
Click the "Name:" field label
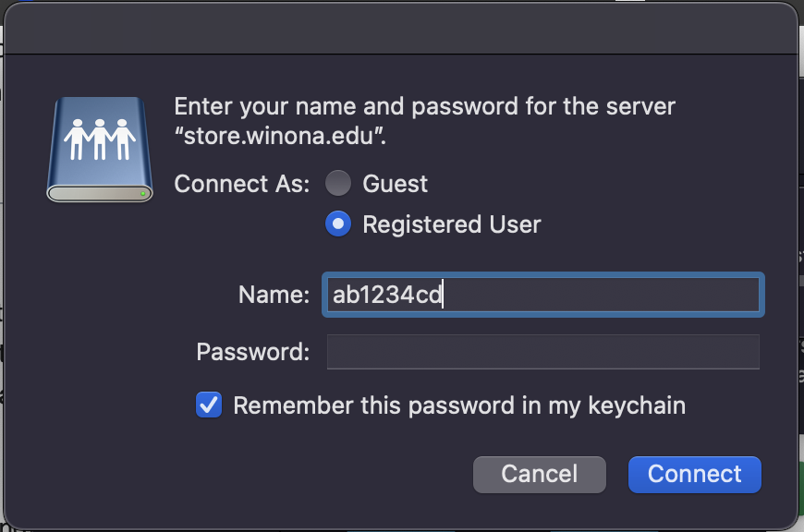tap(274, 295)
